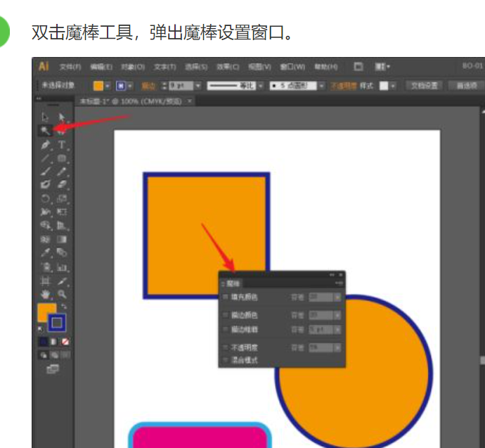Screen dimensions: 485x448
Task: Select the Artboard tool
Action: (46, 281)
